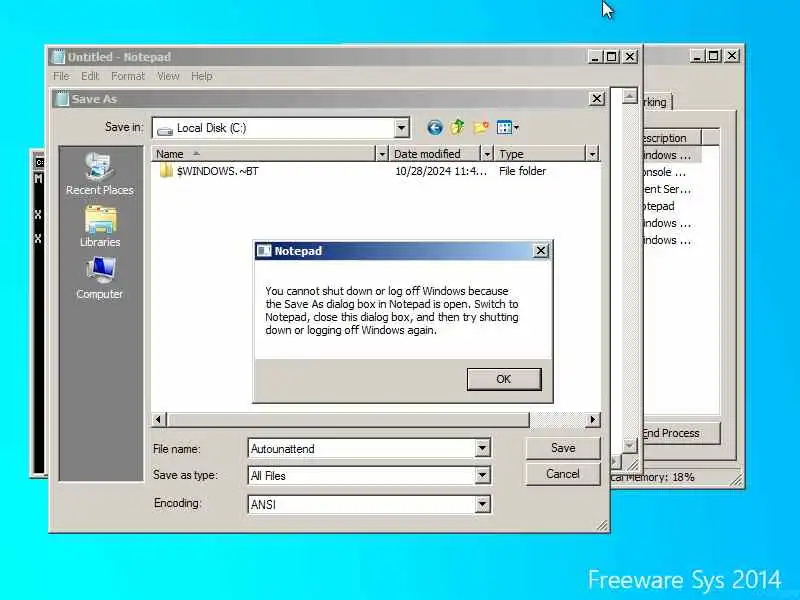Open the Date modified filter arrow
Screen dimensions: 800x600
tap(487, 154)
